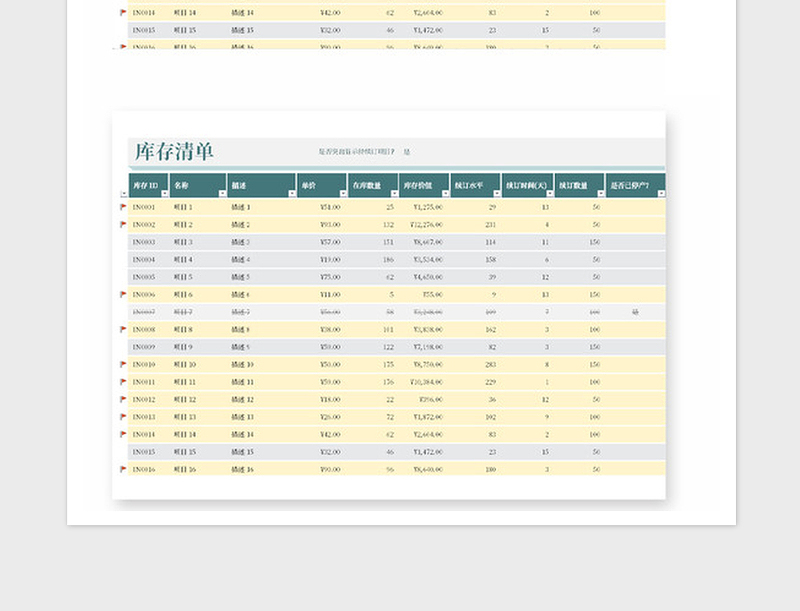This screenshot has height=611, width=800.
Task: Open the filter dropdown on the 名称 column
Action: (x=220, y=192)
